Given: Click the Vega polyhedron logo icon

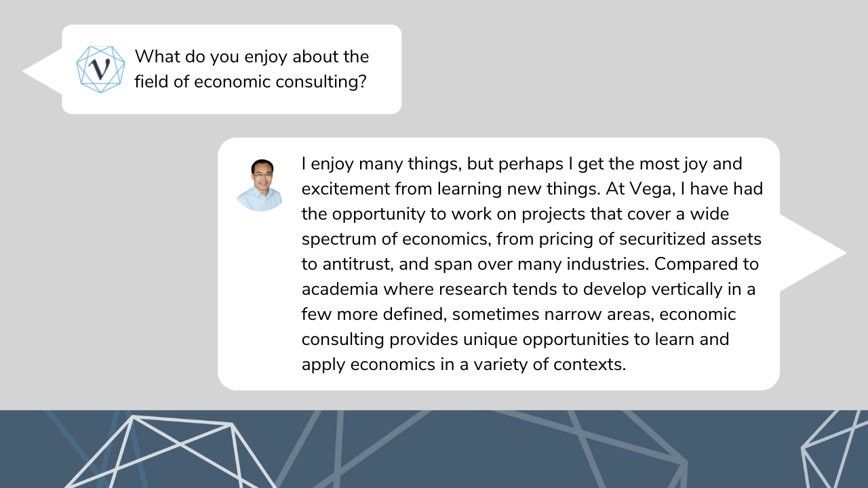Looking at the screenshot, I should 100,69.
